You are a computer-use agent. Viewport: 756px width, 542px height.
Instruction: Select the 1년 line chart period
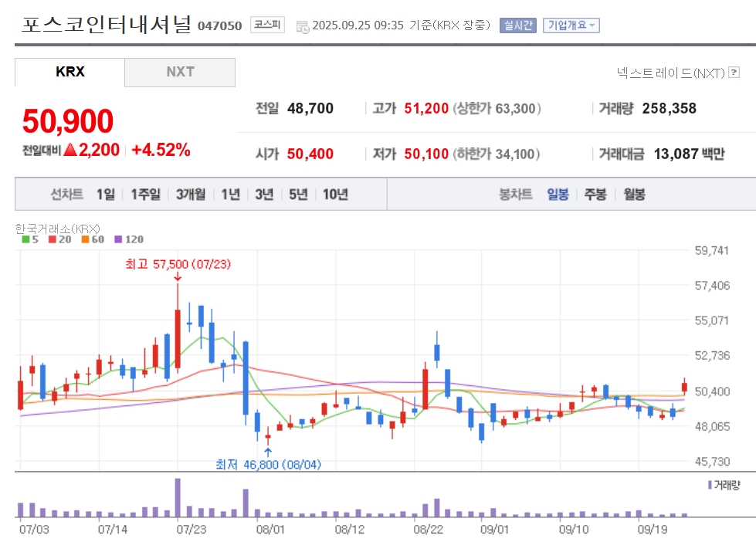(x=230, y=195)
